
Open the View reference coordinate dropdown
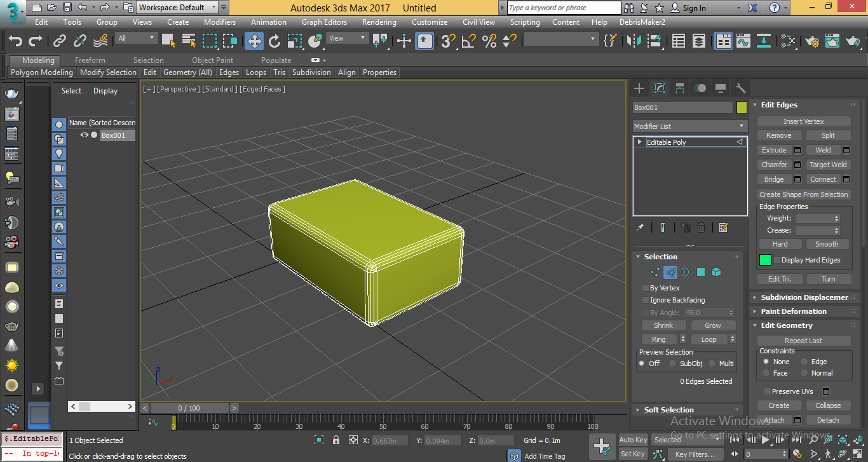pyautogui.click(x=346, y=38)
